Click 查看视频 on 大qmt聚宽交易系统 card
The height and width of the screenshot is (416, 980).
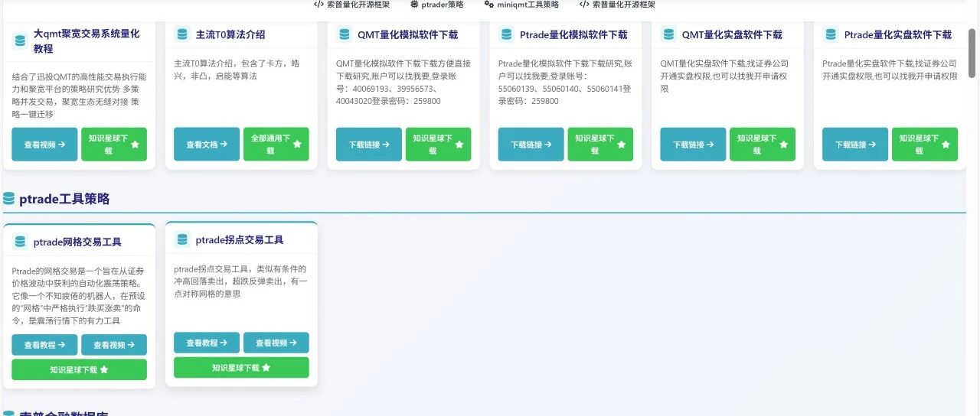pyautogui.click(x=44, y=144)
